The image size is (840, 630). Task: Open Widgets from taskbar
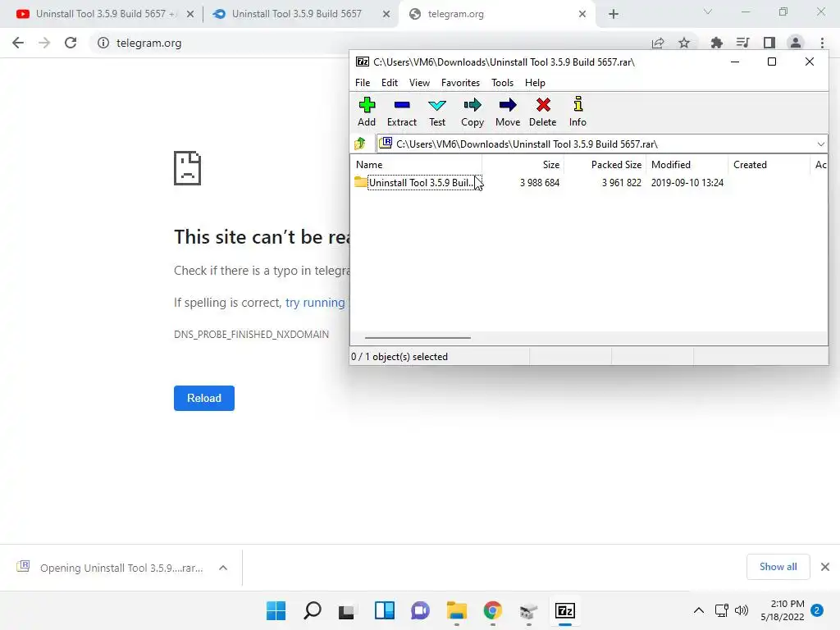(384, 610)
